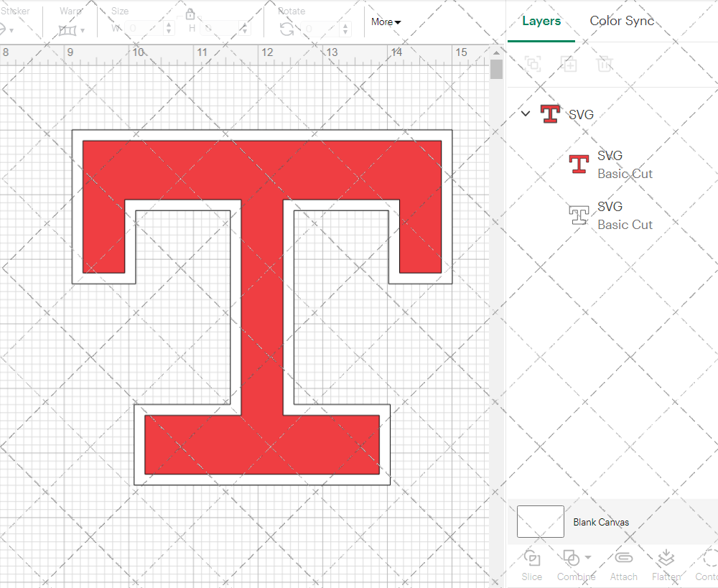The width and height of the screenshot is (718, 588).
Task: Click the Contour tool icon
Action: (x=710, y=559)
